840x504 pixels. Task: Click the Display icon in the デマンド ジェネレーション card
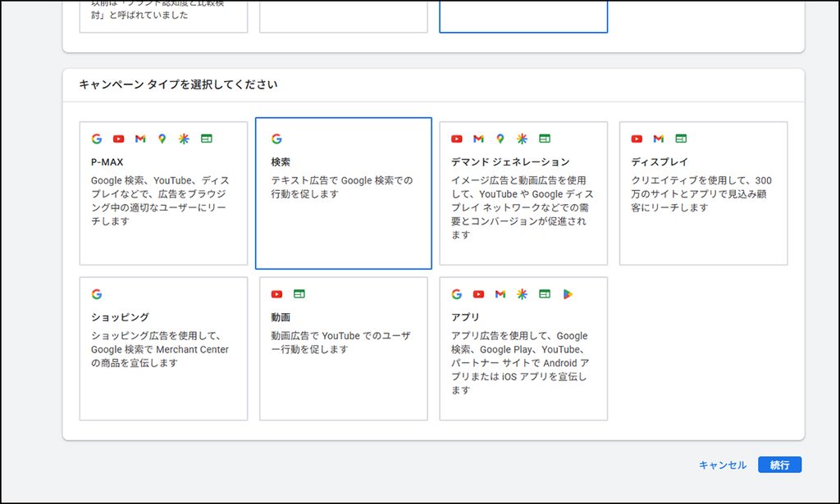pyautogui.click(x=545, y=138)
